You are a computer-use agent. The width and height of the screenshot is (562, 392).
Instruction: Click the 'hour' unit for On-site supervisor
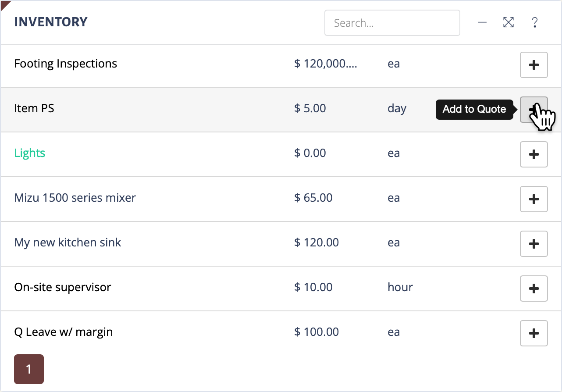[400, 287]
